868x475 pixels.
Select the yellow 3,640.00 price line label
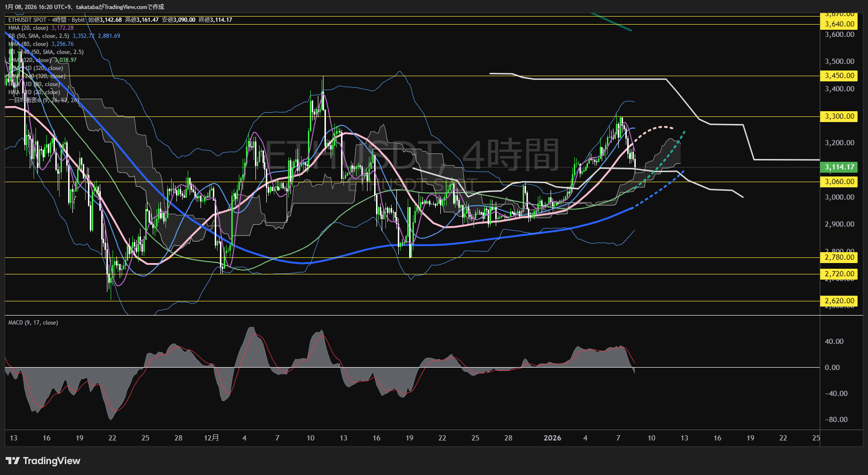coord(839,24)
